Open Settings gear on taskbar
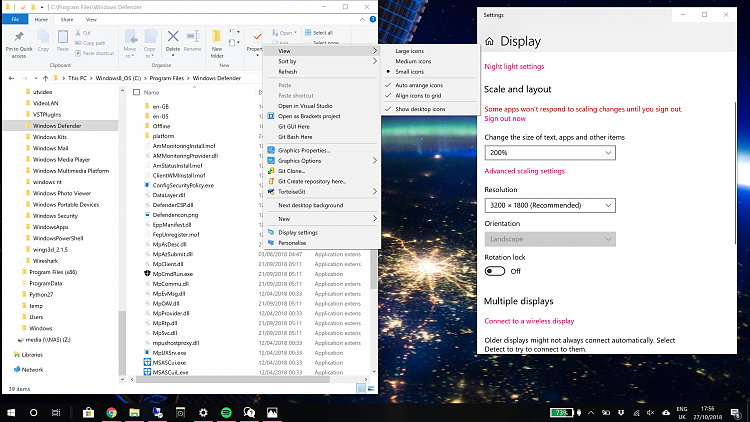Screen dimensions: 750x422 point(203,412)
